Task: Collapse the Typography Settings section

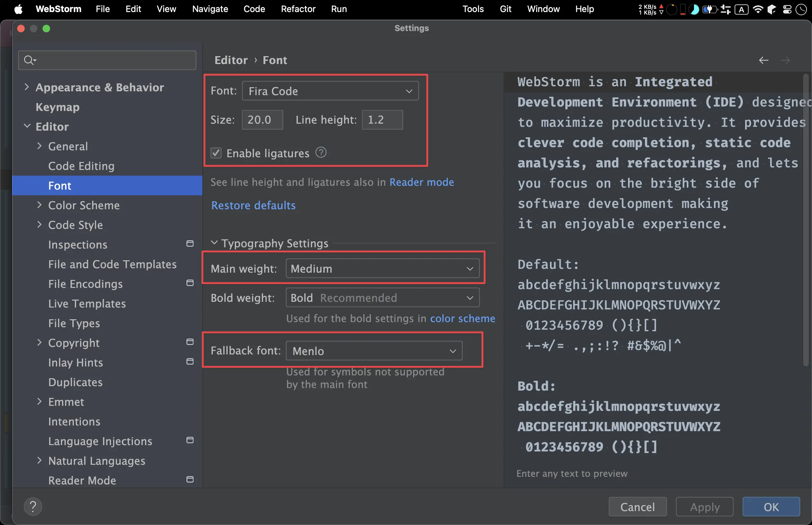Action: coord(214,243)
